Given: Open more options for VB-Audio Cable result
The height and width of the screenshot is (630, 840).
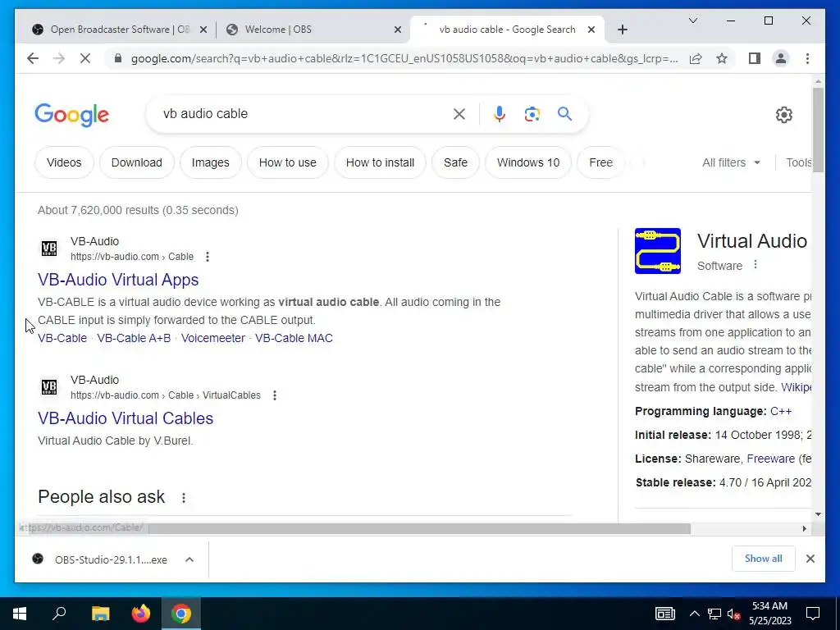Looking at the screenshot, I should (x=208, y=257).
